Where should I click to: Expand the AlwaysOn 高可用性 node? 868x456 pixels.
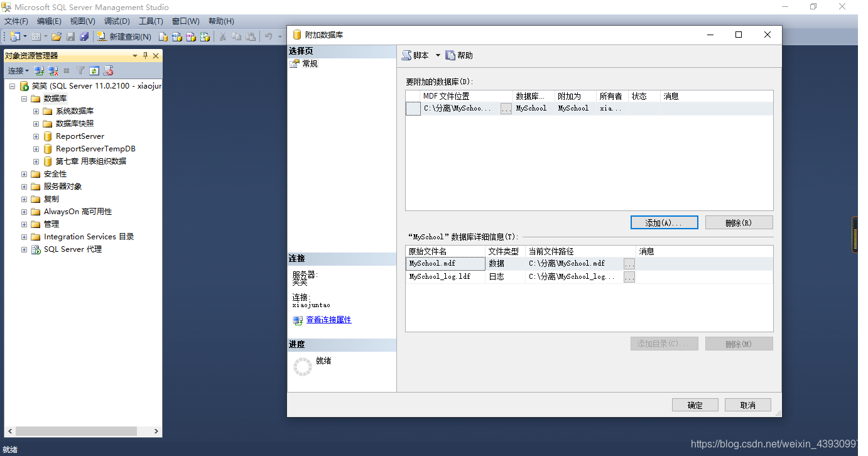[24, 212]
